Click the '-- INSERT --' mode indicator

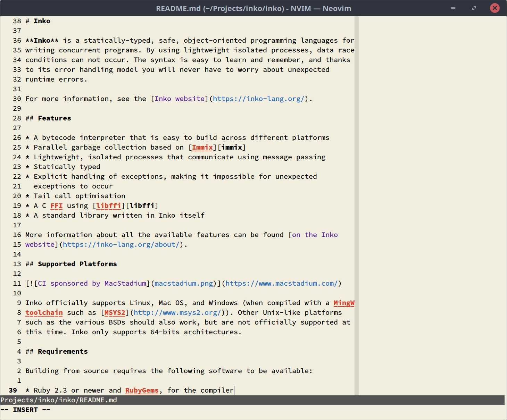[25, 410]
